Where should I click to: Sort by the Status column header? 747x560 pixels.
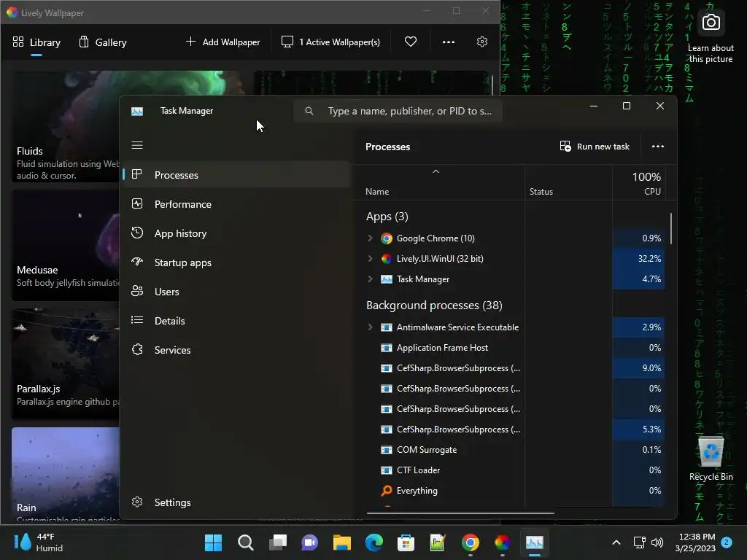(541, 192)
